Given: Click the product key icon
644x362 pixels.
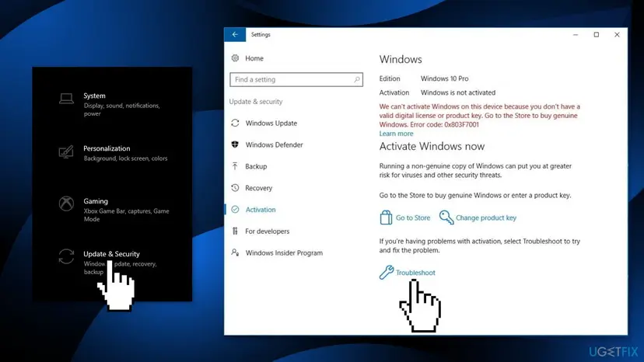Looking at the screenshot, I should (446, 218).
